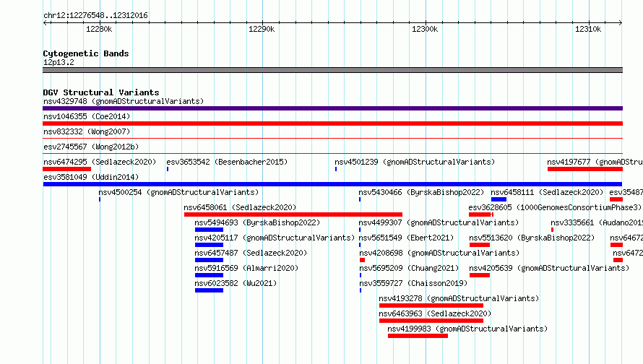The height and width of the screenshot is (364, 643).
Task: Open nsv6457487 (Sedlazeck2020) label
Action: point(251,253)
